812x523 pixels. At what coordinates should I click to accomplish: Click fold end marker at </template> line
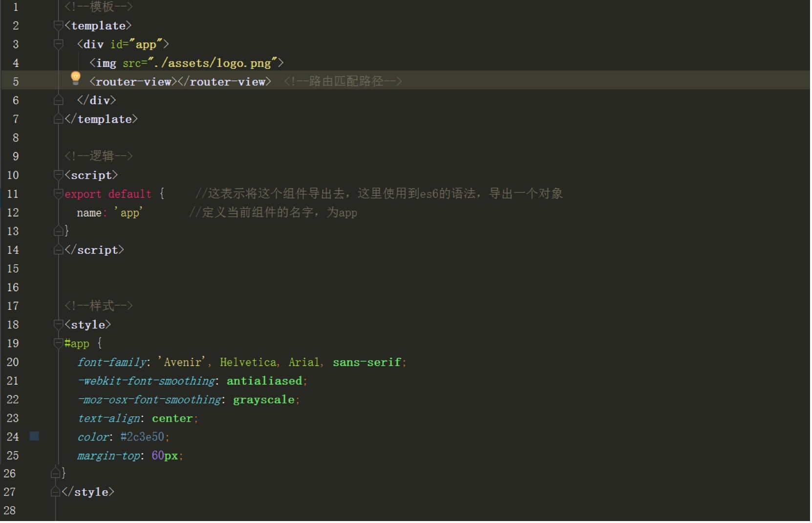coord(59,119)
